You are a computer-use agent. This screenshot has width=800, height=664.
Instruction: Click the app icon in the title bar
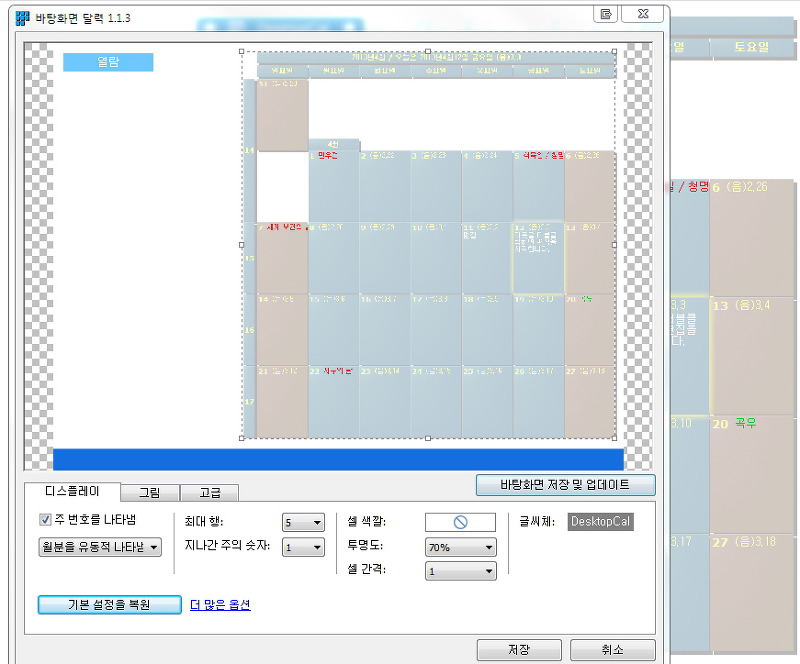[x=22, y=18]
